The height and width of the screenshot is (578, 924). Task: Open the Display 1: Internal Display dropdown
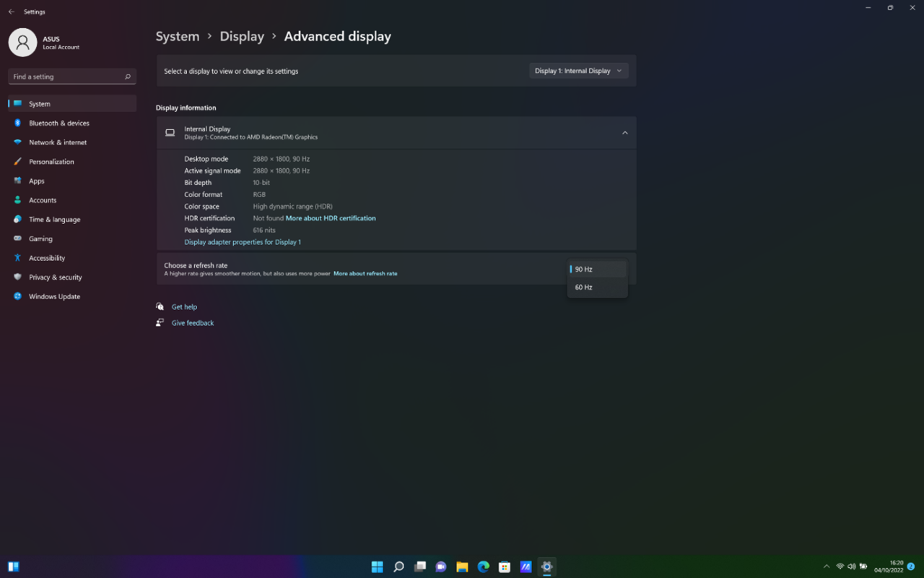(x=578, y=71)
